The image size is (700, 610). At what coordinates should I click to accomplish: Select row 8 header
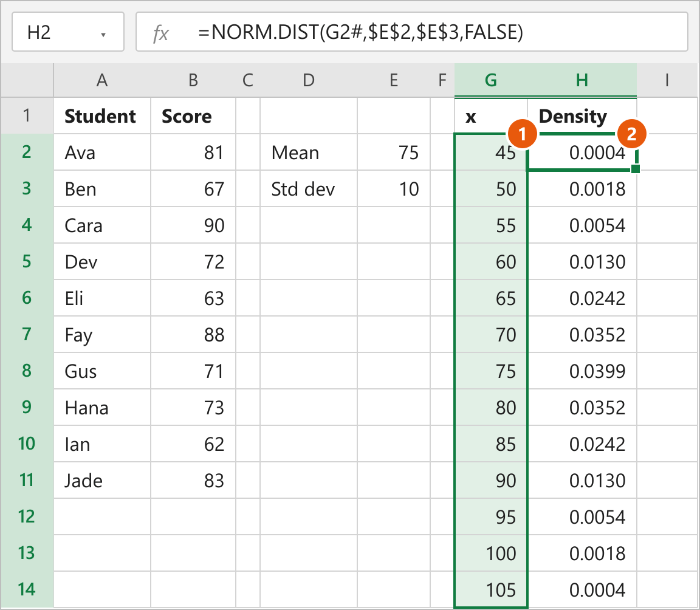[x=27, y=371]
